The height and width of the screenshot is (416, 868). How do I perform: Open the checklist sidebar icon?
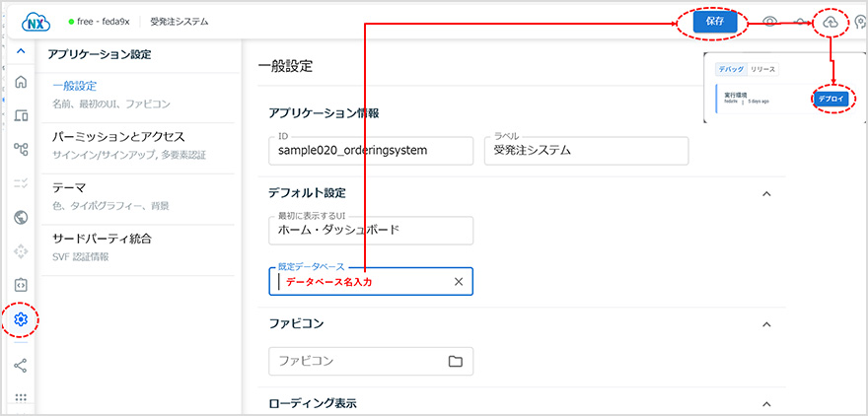click(x=21, y=182)
